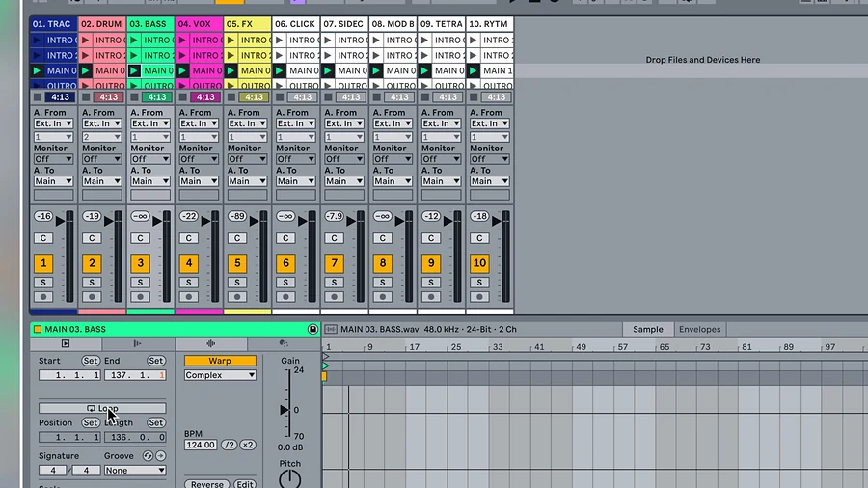Stop clips on track 01. TRAC
868x488 pixels.
[x=38, y=97]
